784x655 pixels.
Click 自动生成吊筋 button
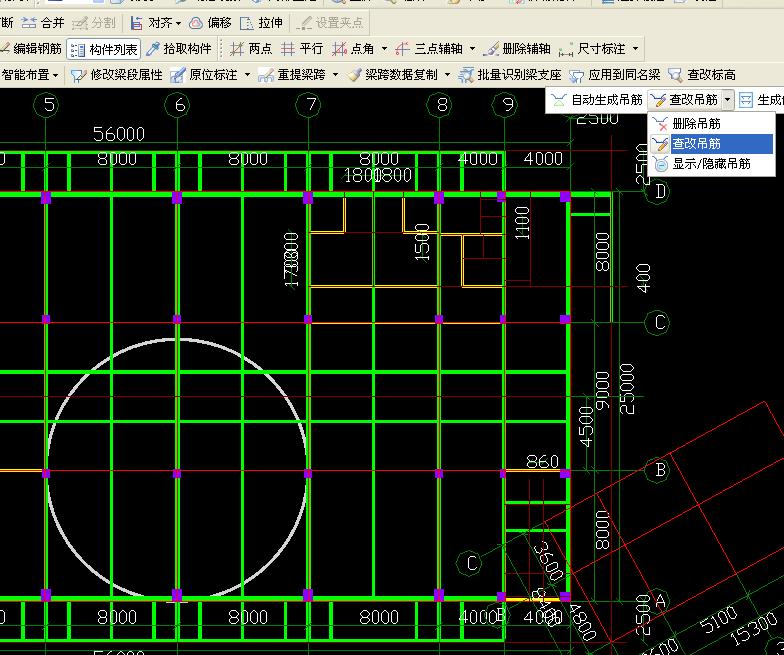597,100
